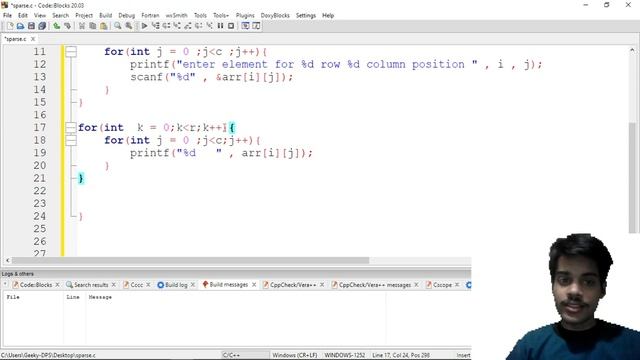Step into instruction debug icon
The image size is (640, 360).
click(x=209, y=26)
